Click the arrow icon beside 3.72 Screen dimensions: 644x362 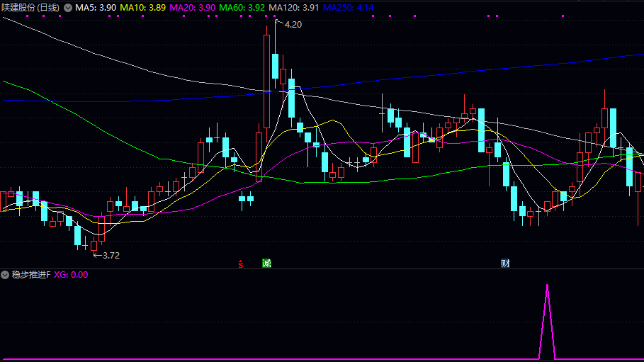(96, 255)
